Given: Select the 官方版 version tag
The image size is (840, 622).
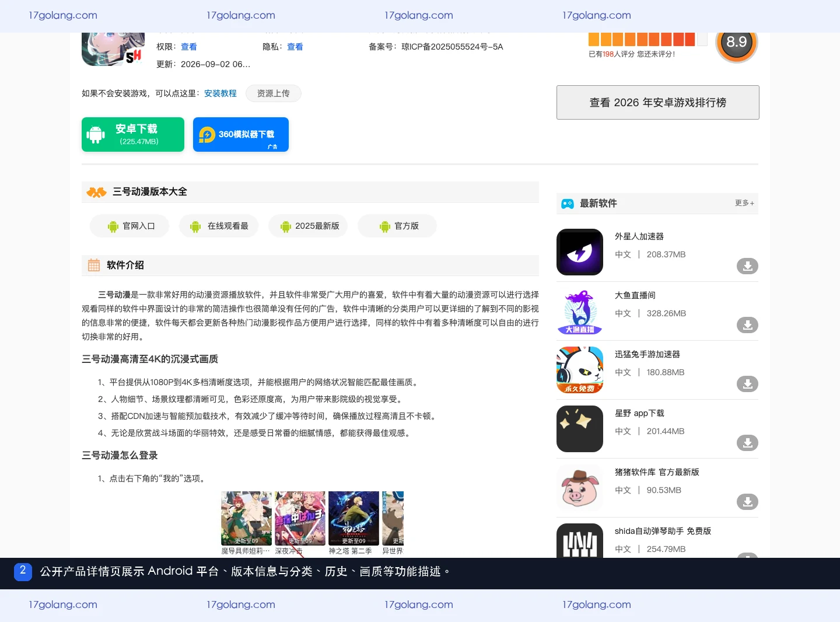Looking at the screenshot, I should [x=397, y=226].
